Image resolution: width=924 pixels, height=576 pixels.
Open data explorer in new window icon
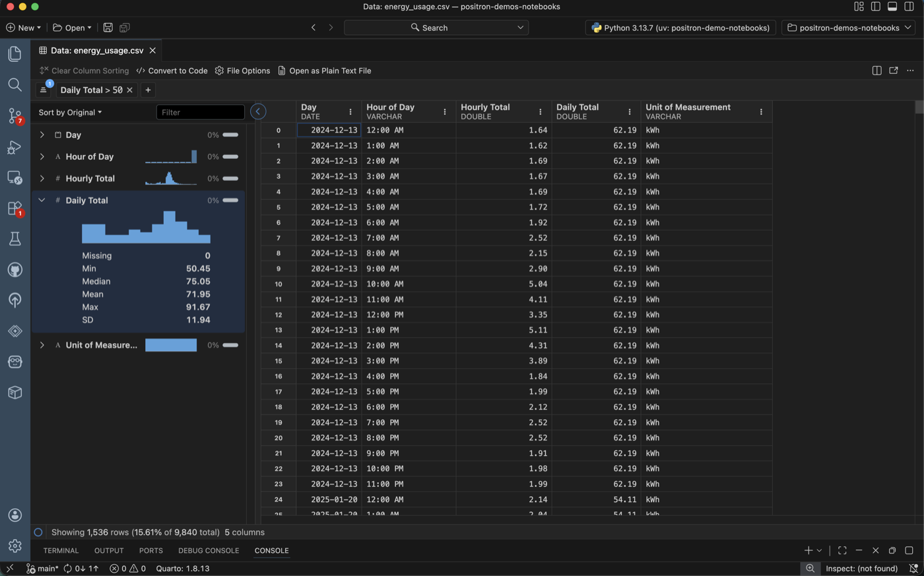pyautogui.click(x=894, y=71)
